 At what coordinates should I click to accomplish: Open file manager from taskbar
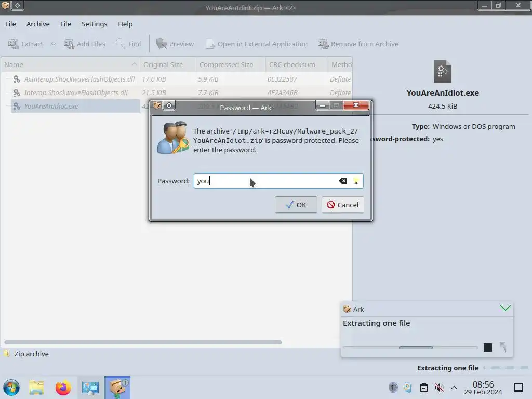click(x=37, y=388)
